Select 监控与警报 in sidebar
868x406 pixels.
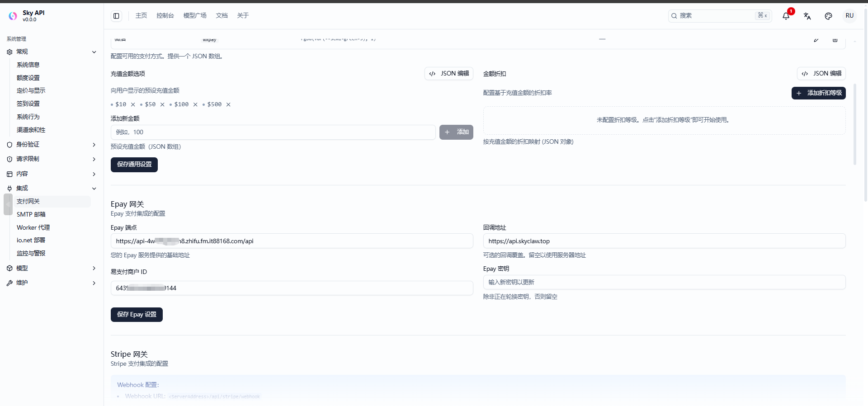pyautogui.click(x=31, y=254)
